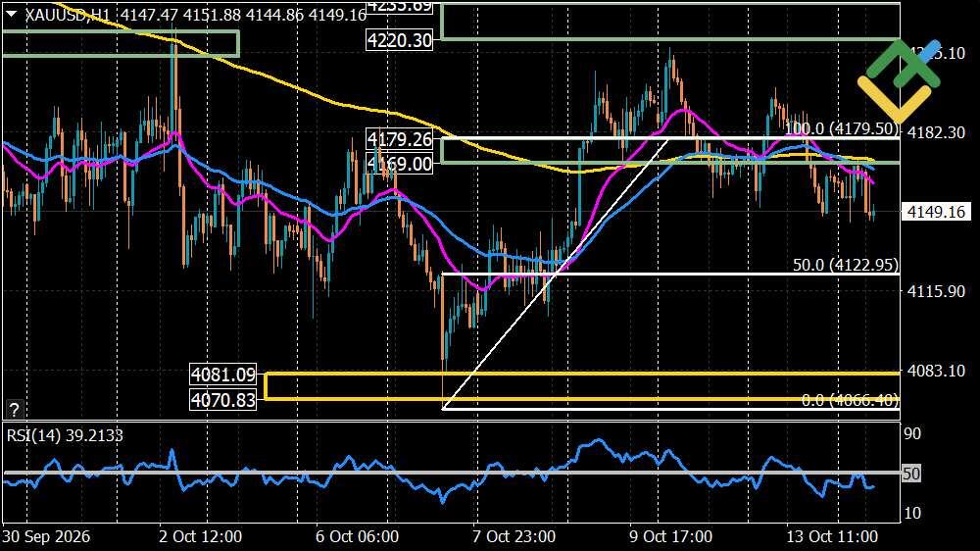The width and height of the screenshot is (980, 551).
Task: Select the Fibonacci 100.0 (4179.50) label
Action: (841, 129)
